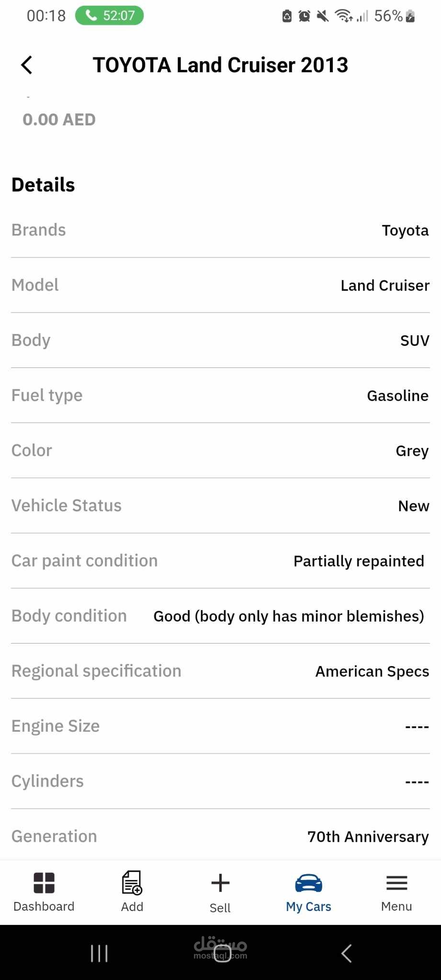Tap the Partially repainted paint condition value
The height and width of the screenshot is (980, 441).
point(359,561)
